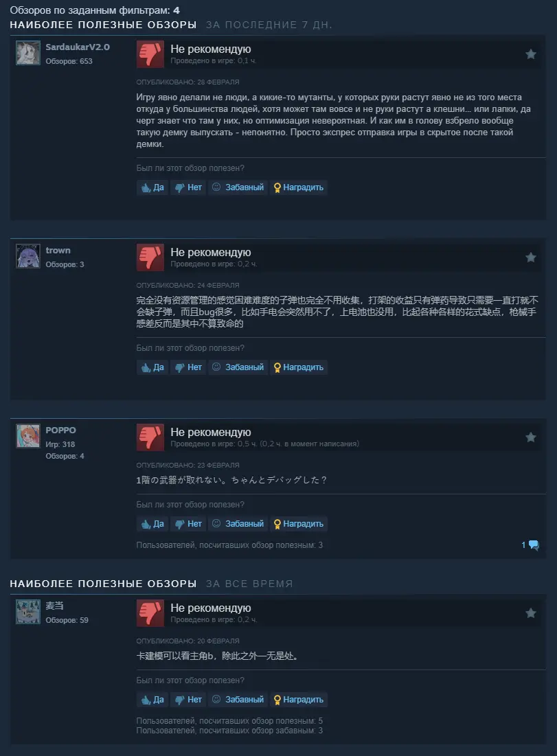Click Наградить on trown's review
The image size is (557, 756).
click(299, 367)
